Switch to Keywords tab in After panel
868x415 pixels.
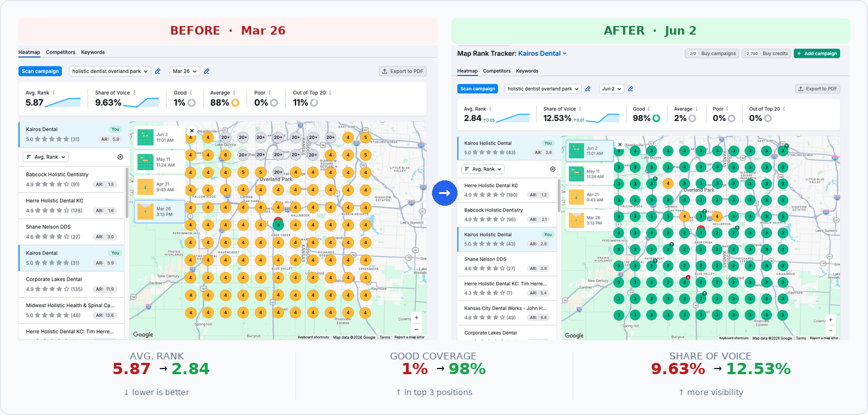click(527, 71)
